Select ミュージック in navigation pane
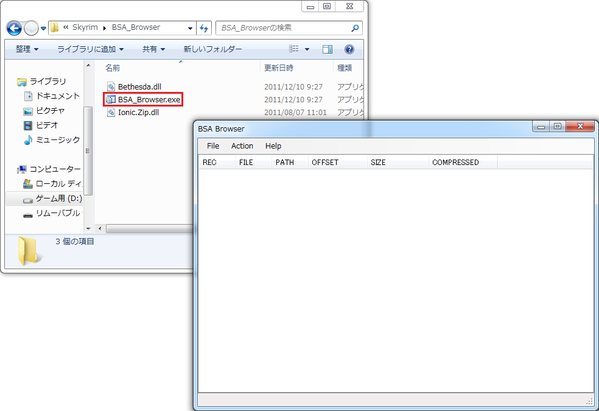 (52, 140)
